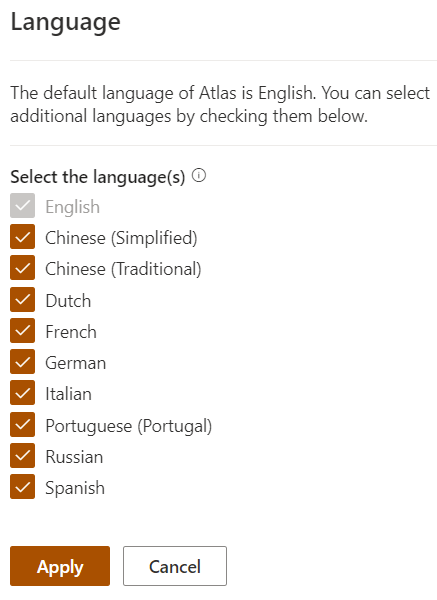This screenshot has height=600, width=437.
Task: Cancel the language changes
Action: pos(175,566)
